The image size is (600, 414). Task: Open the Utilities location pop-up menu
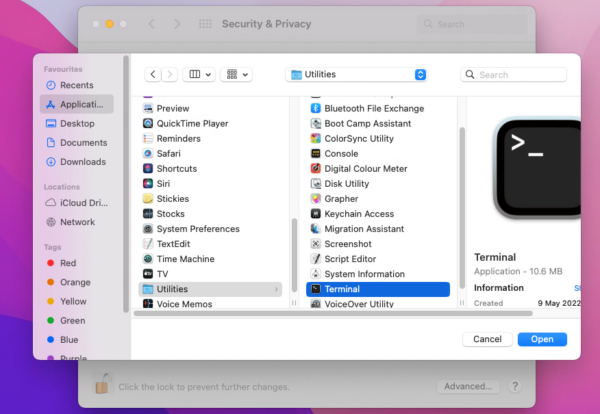[x=356, y=74]
